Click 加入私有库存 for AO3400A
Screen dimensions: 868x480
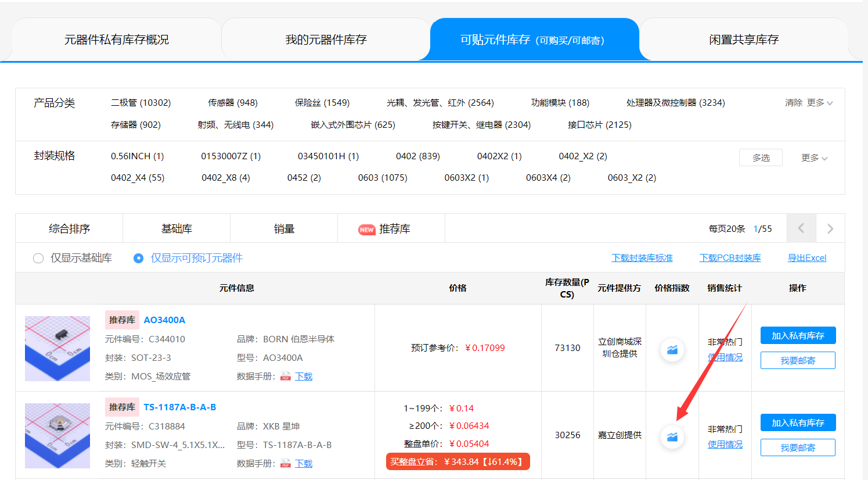click(798, 336)
